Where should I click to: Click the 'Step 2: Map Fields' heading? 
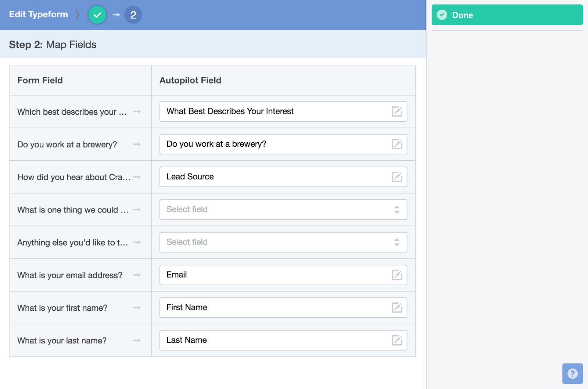coord(53,44)
